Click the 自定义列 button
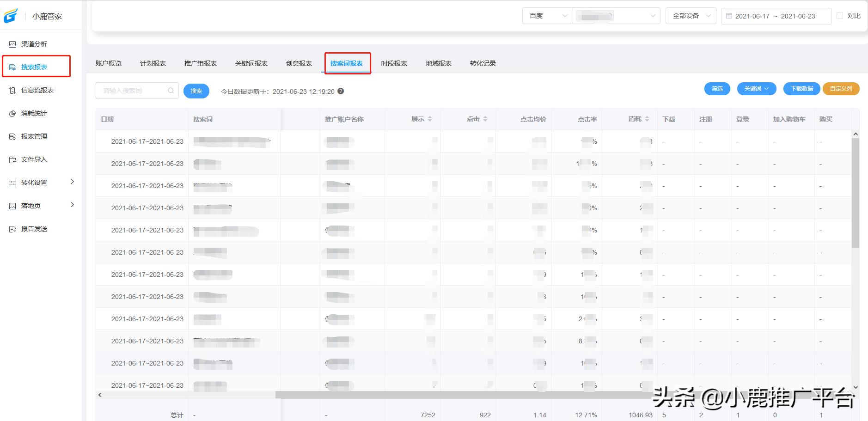The image size is (868, 421). pyautogui.click(x=841, y=89)
